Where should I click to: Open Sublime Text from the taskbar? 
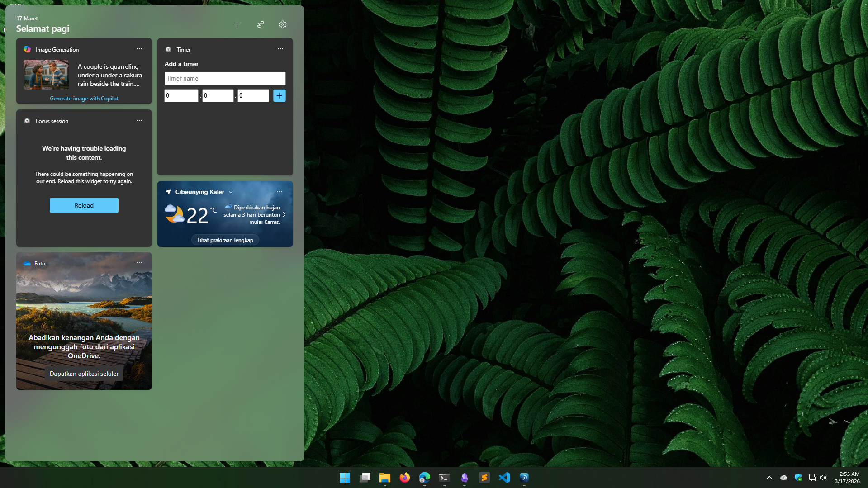click(x=484, y=478)
